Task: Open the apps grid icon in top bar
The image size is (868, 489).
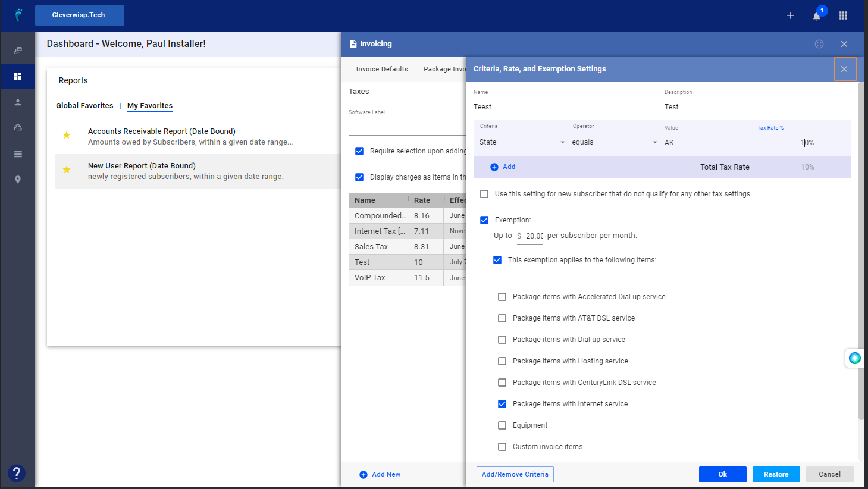Action: (843, 15)
